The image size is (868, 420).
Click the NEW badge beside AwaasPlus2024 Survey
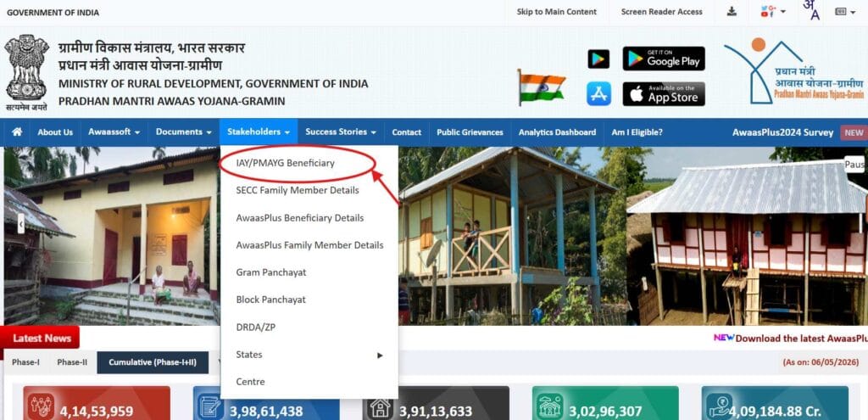(x=854, y=132)
